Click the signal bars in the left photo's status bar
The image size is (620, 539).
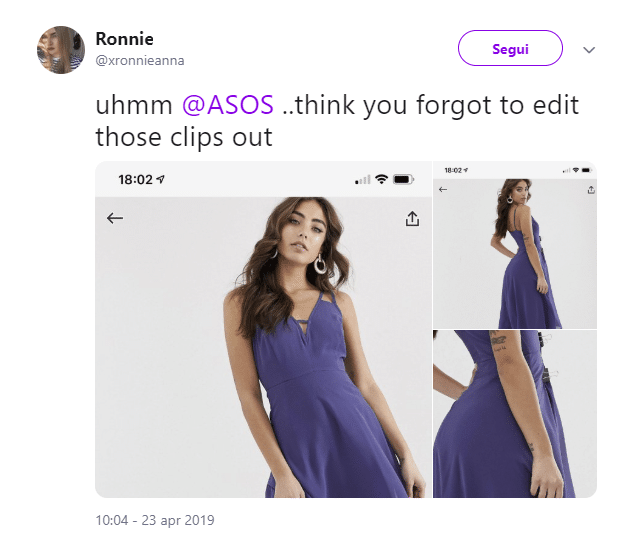[x=362, y=180]
